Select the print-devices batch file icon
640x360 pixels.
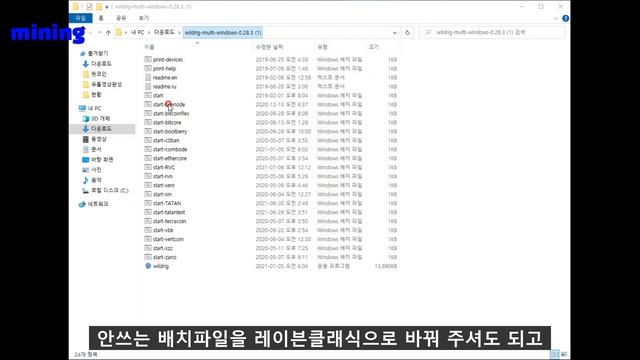click(148, 59)
